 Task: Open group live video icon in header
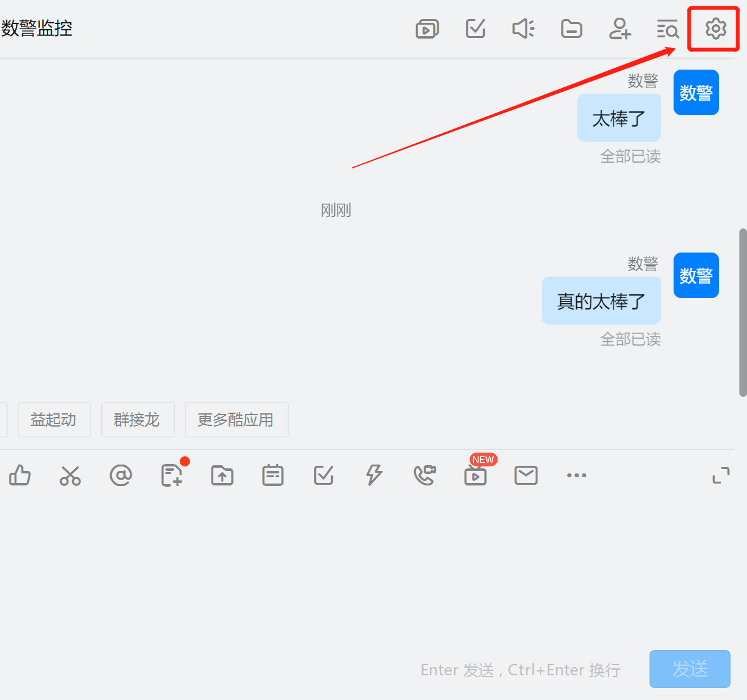click(427, 29)
